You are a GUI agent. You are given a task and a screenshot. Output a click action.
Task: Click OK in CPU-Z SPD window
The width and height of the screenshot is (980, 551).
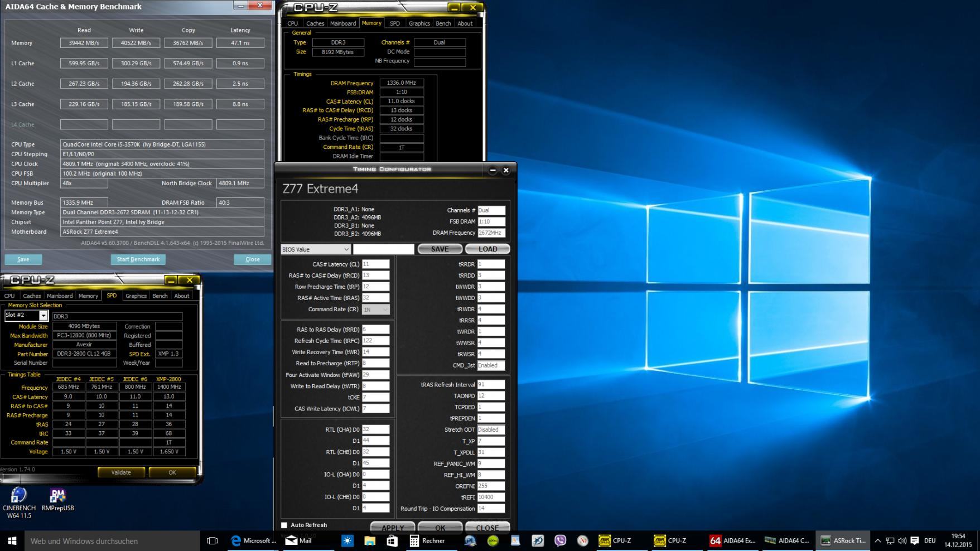(x=172, y=472)
